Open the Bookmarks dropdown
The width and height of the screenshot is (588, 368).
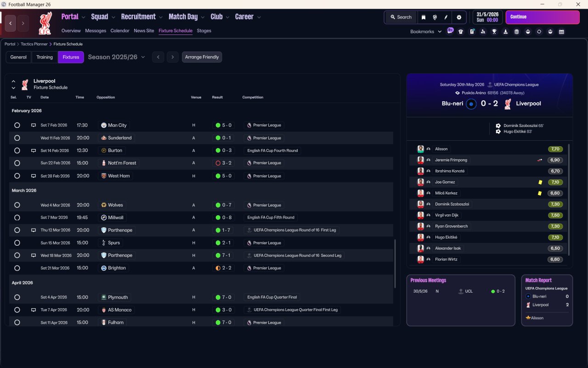coord(426,32)
